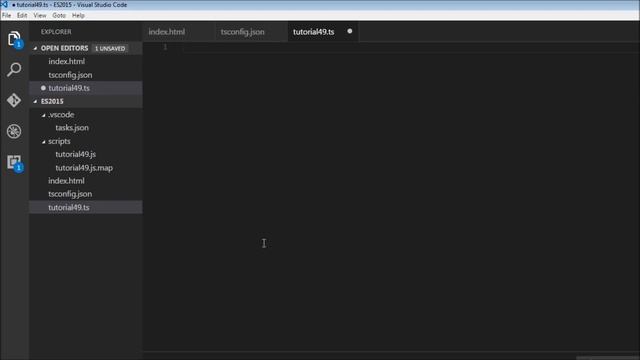Open the Git source control view

coord(14,100)
